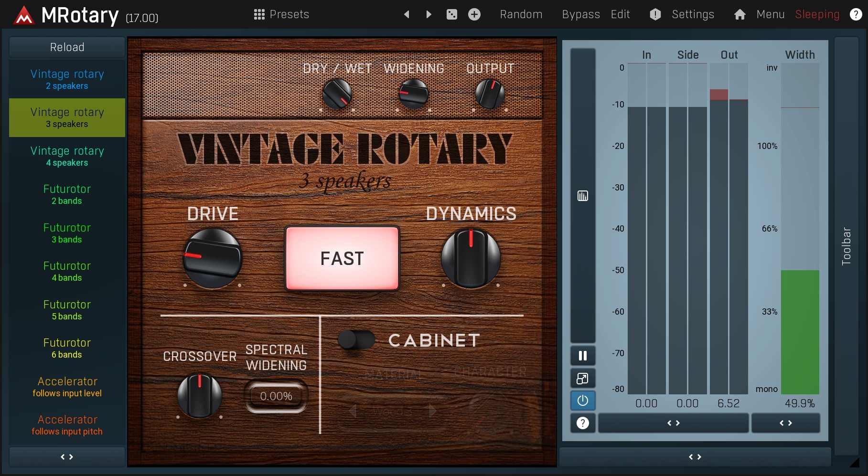
Task: Select the Futurotor 4 bands preset
Action: (x=67, y=271)
